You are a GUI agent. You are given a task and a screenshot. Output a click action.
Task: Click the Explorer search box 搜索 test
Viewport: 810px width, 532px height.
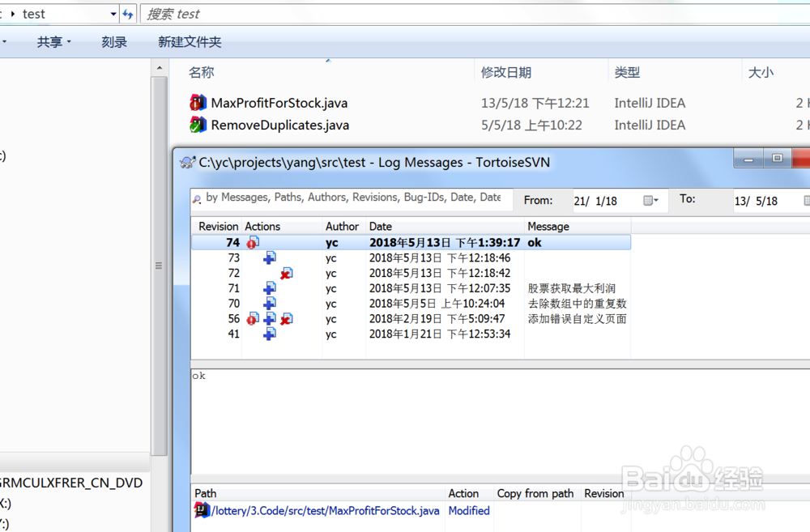click(475, 14)
